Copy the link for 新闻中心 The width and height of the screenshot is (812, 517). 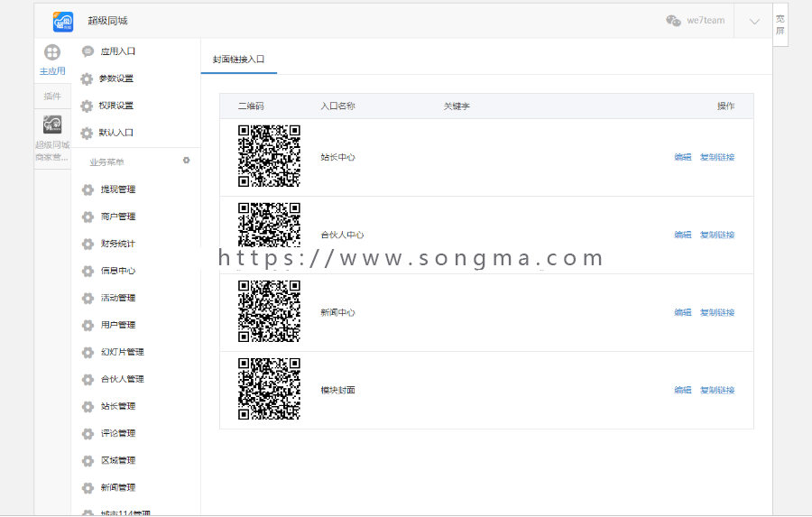[717, 312]
